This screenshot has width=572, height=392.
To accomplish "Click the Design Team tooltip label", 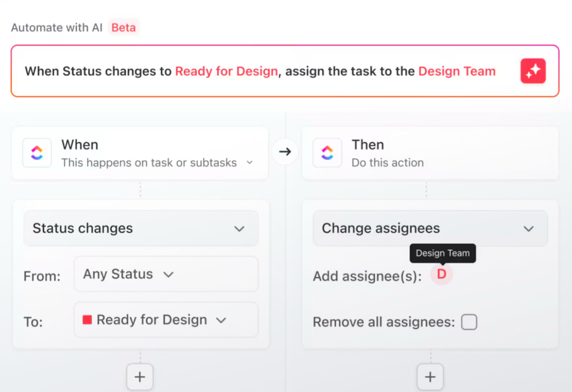I will pos(442,253).
